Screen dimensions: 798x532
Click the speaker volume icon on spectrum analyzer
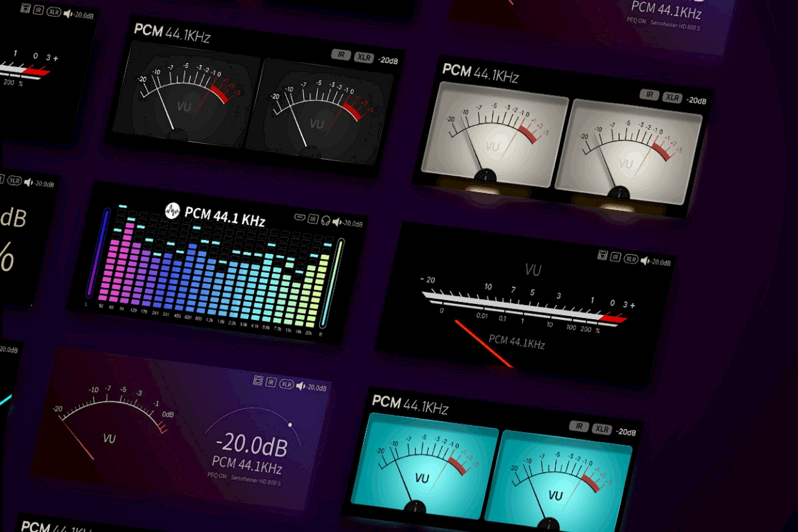pos(337,222)
